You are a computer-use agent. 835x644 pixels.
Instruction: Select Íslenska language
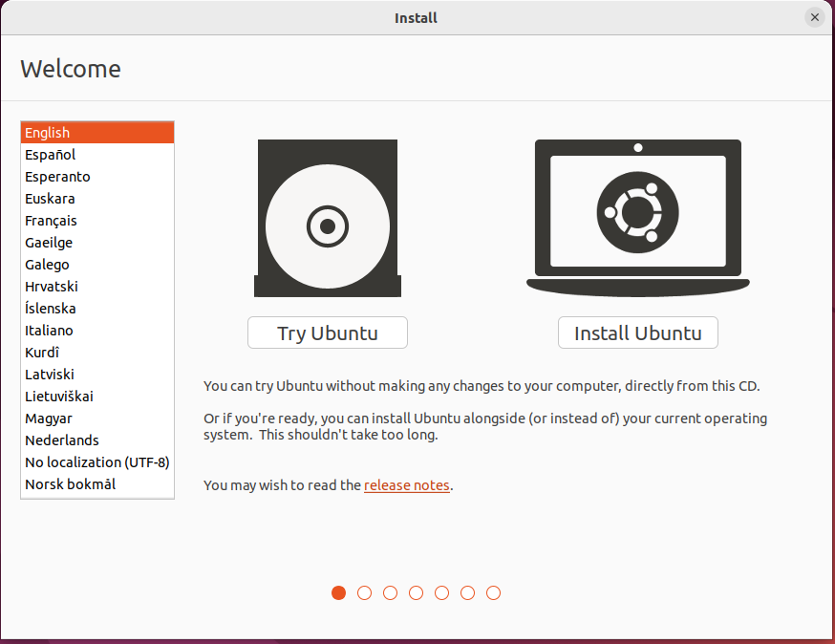point(97,309)
